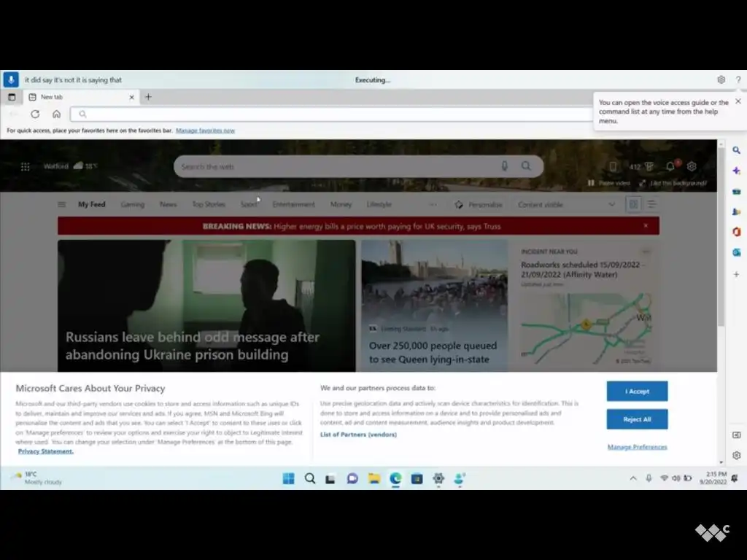Pause the background video
The image size is (747, 560).
tap(609, 183)
